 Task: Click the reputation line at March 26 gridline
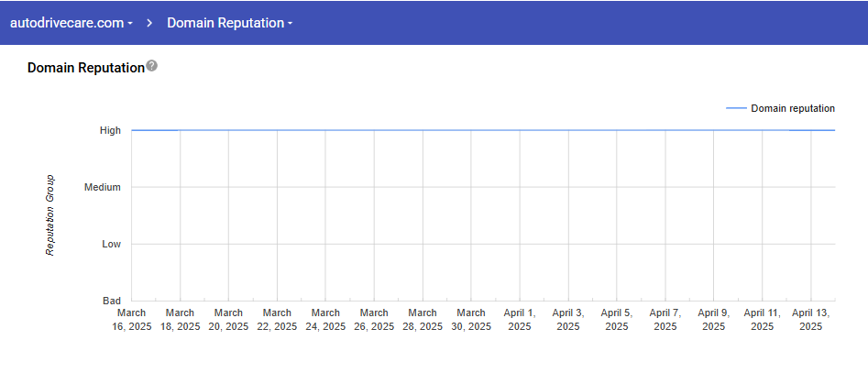374,130
